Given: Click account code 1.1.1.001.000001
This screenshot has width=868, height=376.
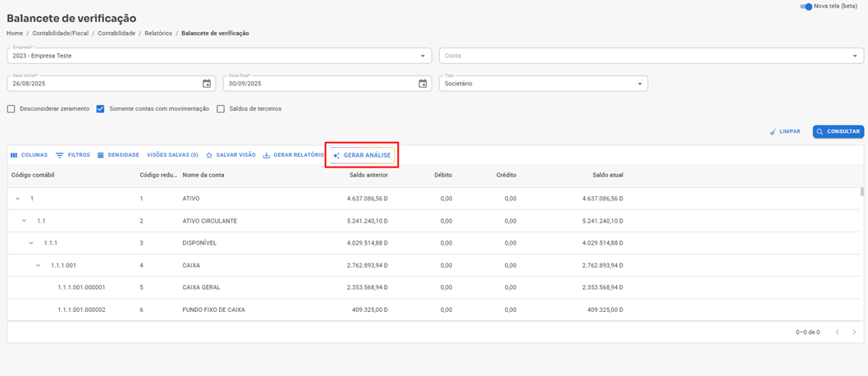Looking at the screenshot, I should (81, 287).
